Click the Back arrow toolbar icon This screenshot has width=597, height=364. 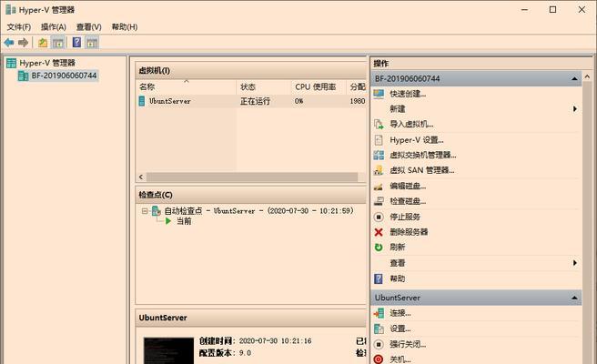pos(9,43)
